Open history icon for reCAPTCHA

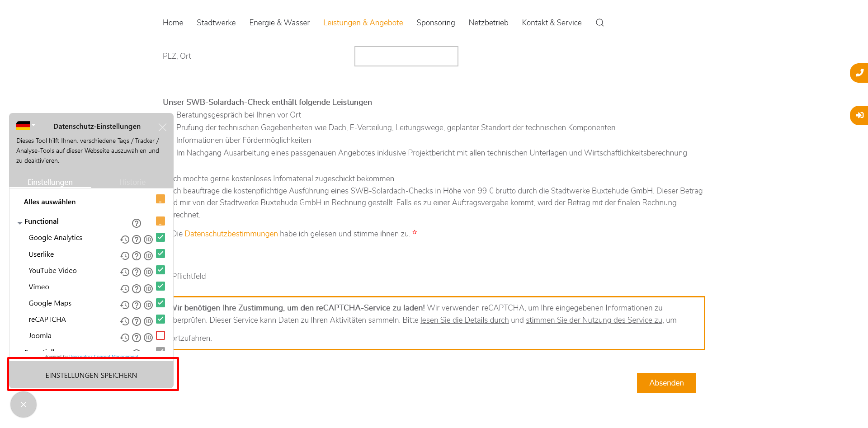coord(125,321)
